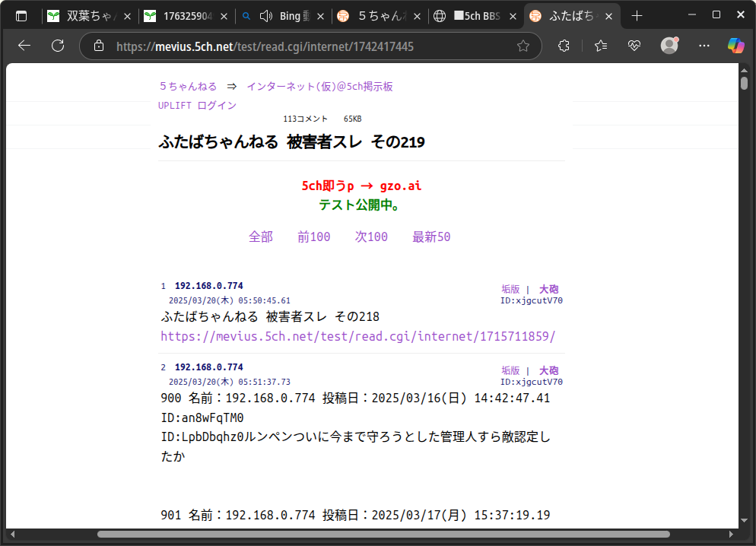Image resolution: width=756 pixels, height=546 pixels.
Task: Click the browser Back arrow
Action: [24, 46]
